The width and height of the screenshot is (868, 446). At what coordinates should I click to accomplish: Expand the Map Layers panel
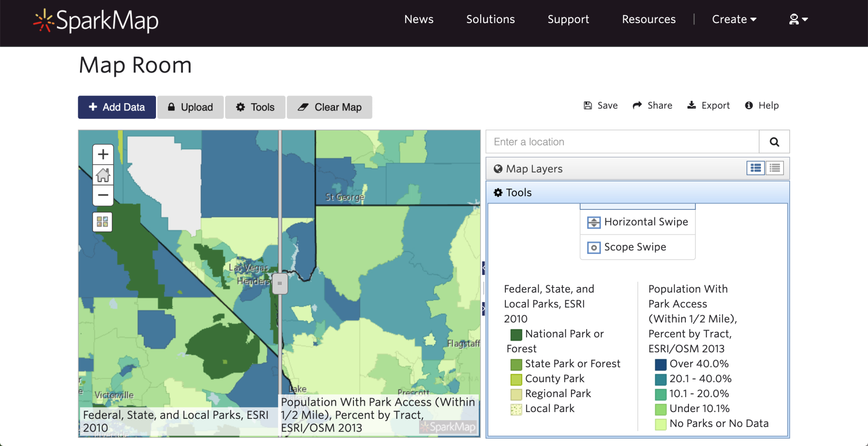(534, 169)
